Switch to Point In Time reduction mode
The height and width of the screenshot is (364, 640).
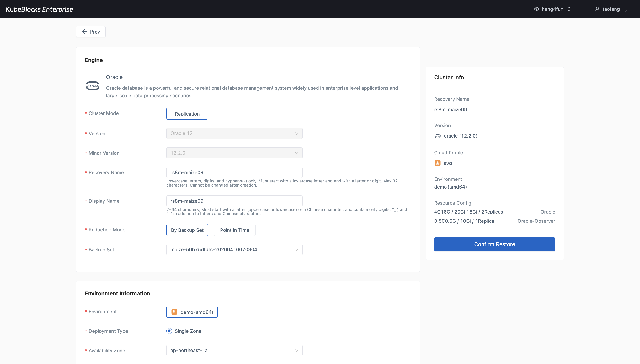click(x=234, y=230)
